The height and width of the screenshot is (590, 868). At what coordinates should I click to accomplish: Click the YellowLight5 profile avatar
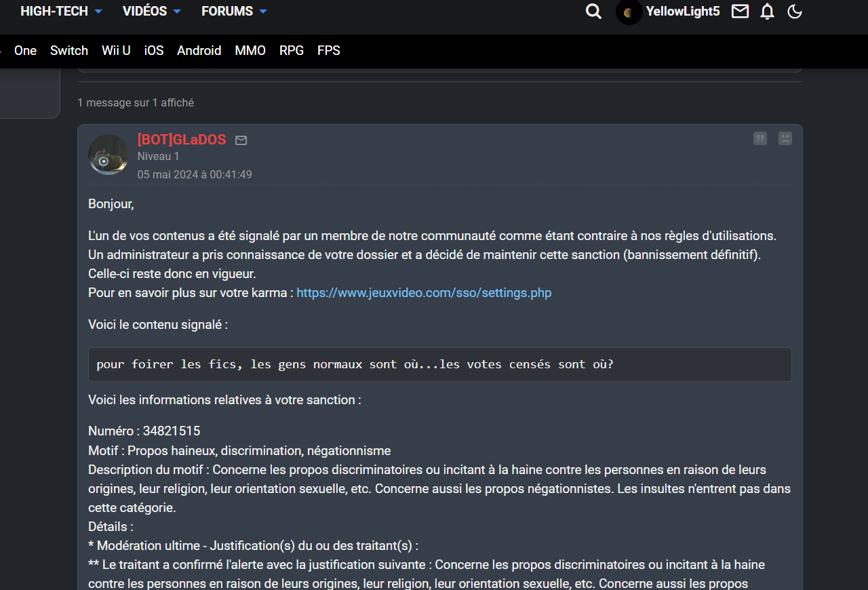629,12
